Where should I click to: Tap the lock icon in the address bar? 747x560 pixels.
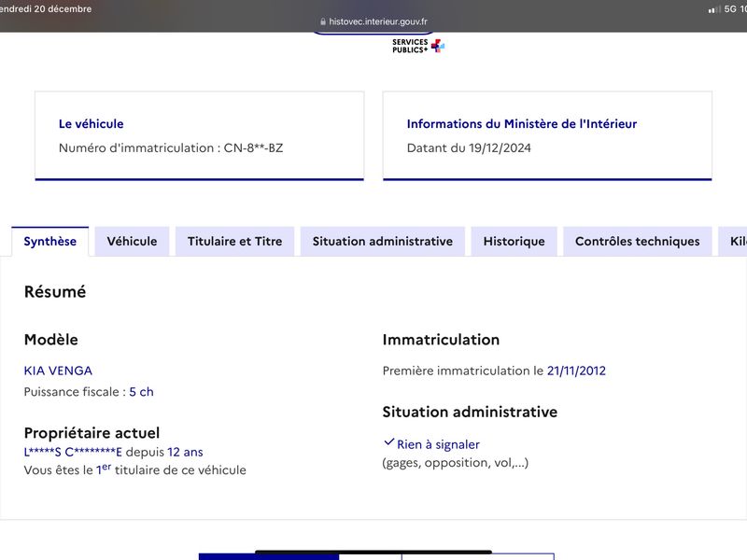(323, 21)
